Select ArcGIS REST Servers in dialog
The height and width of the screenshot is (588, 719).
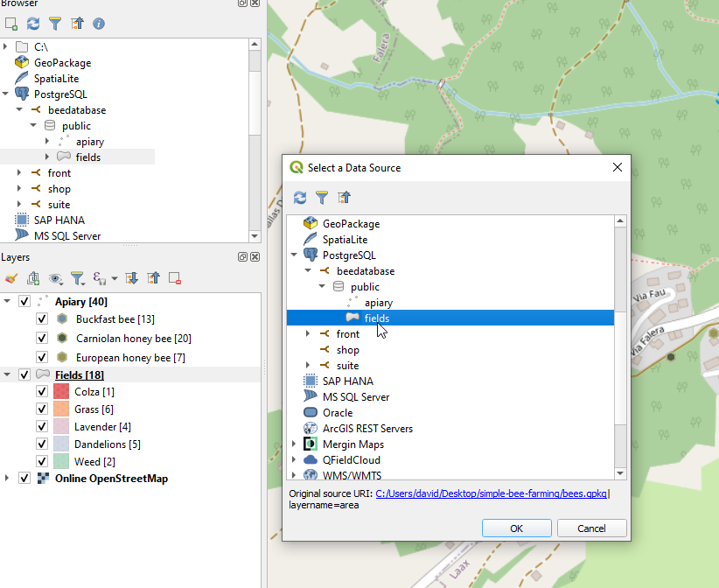point(367,429)
